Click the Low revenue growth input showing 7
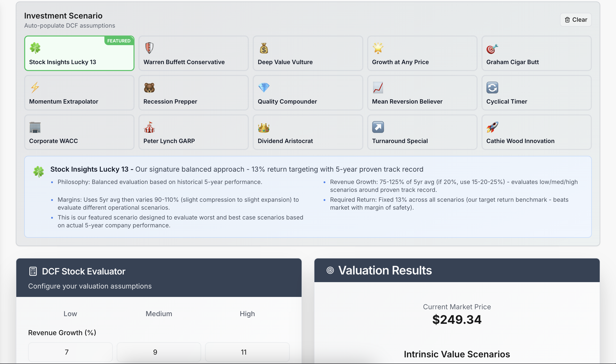Viewport: 616px width, 364px height. (70, 352)
